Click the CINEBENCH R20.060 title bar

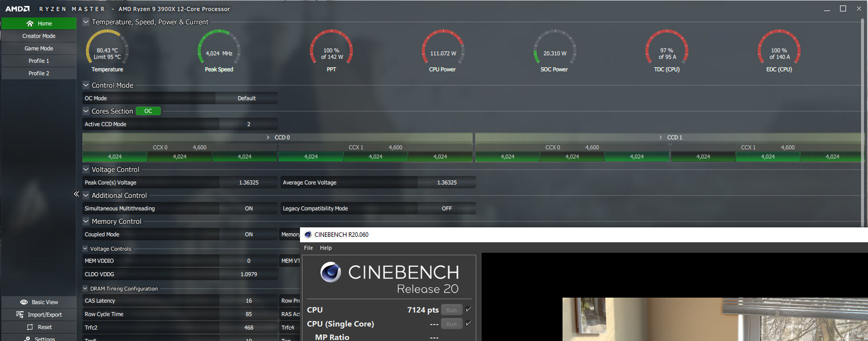[x=584, y=235]
